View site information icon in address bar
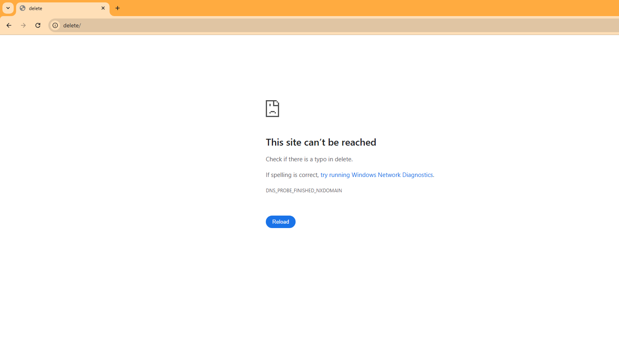 55,25
